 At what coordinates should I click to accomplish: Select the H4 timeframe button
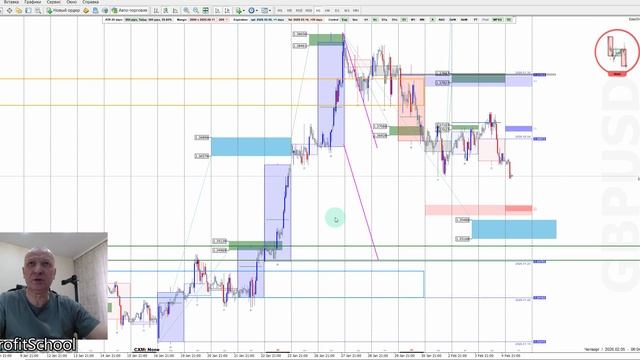327,10
